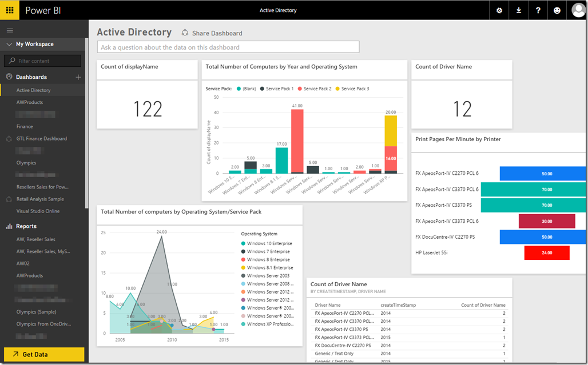Open the Olympics dashboard
The image size is (588, 365).
[x=26, y=163]
